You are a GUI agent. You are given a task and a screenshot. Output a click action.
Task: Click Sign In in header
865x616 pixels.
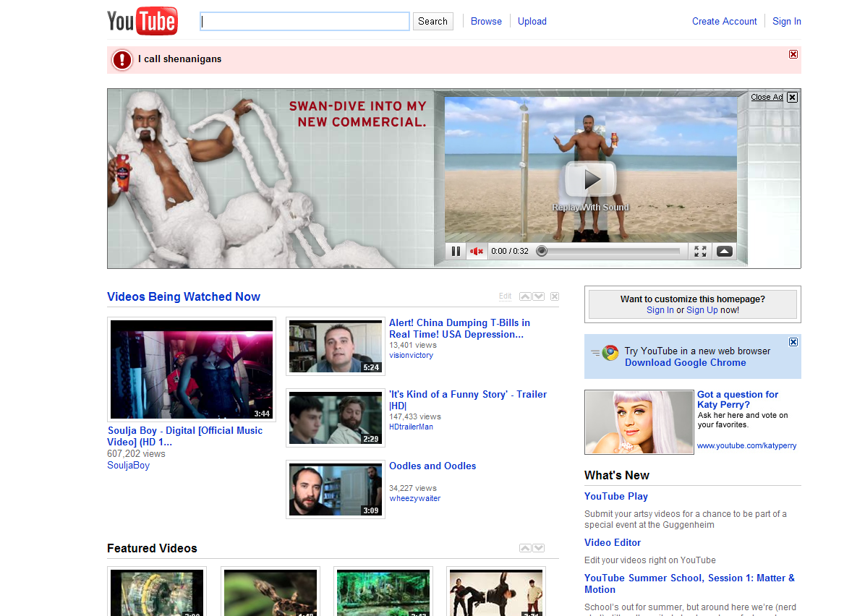(787, 22)
